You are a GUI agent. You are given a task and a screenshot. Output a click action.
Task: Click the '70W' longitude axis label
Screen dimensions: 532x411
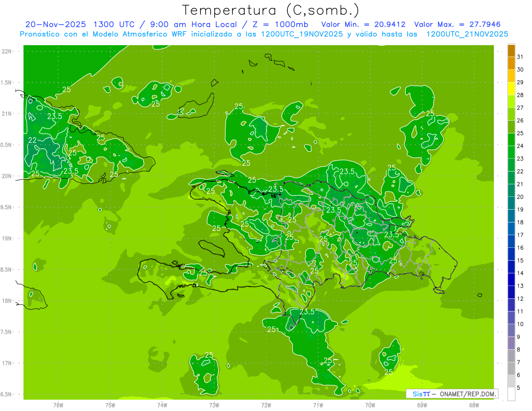(x=370, y=405)
